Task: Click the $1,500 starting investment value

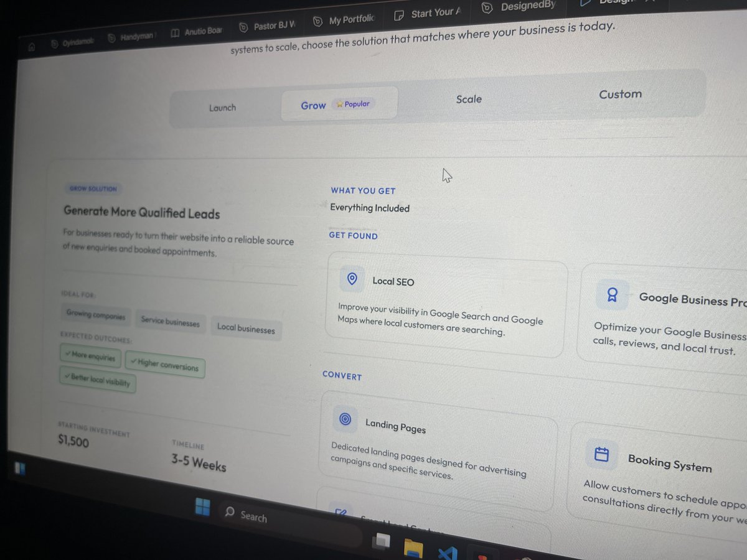Action: tap(73, 441)
